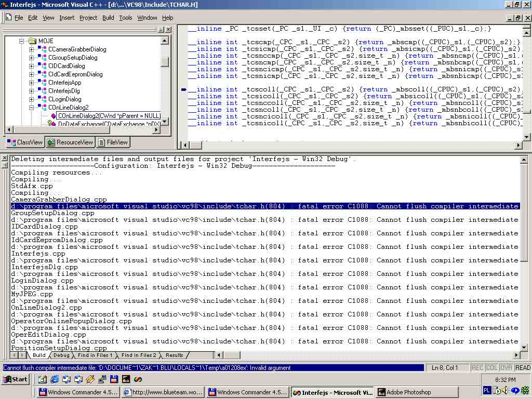Screen dimensions: 532x399
Task: Open the Project menu
Action: coord(88,18)
